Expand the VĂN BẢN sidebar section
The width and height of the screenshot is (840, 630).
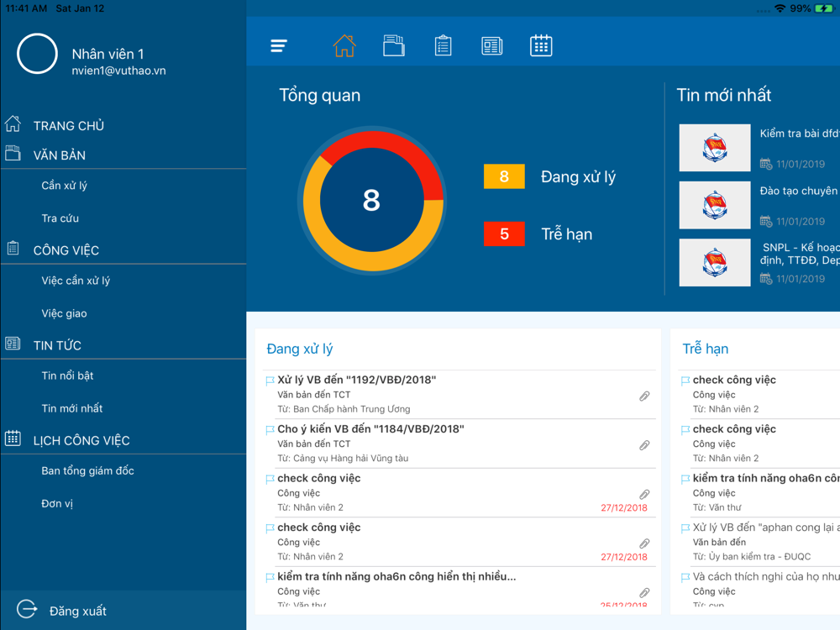pyautogui.click(x=60, y=155)
